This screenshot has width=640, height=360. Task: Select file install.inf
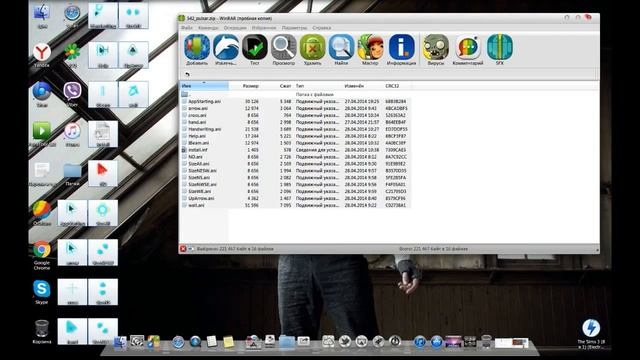click(296, 150)
